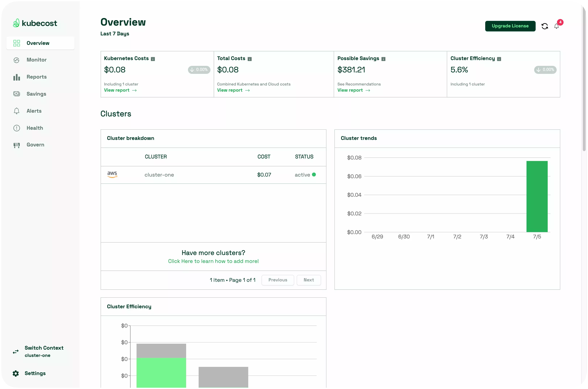This screenshot has width=588, height=389.
Task: Click the kubecost logo
Action: (35, 23)
